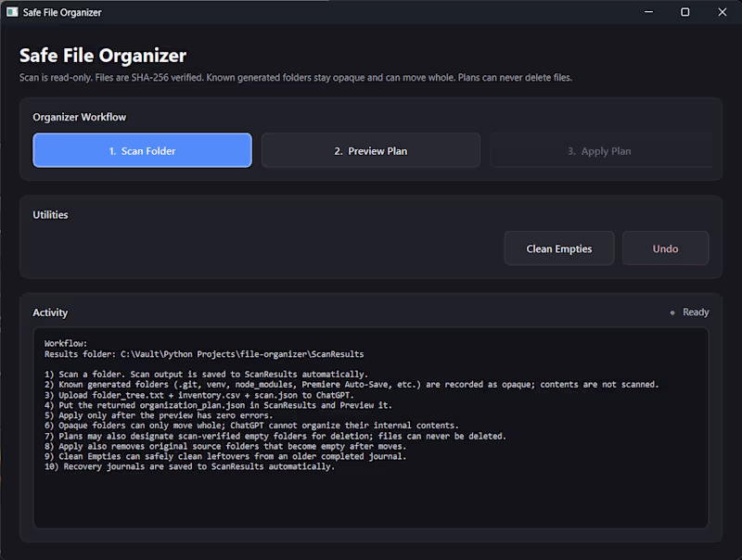Click log line 10 'Recovery journals are saved'
The image size is (742, 560).
[189, 466]
